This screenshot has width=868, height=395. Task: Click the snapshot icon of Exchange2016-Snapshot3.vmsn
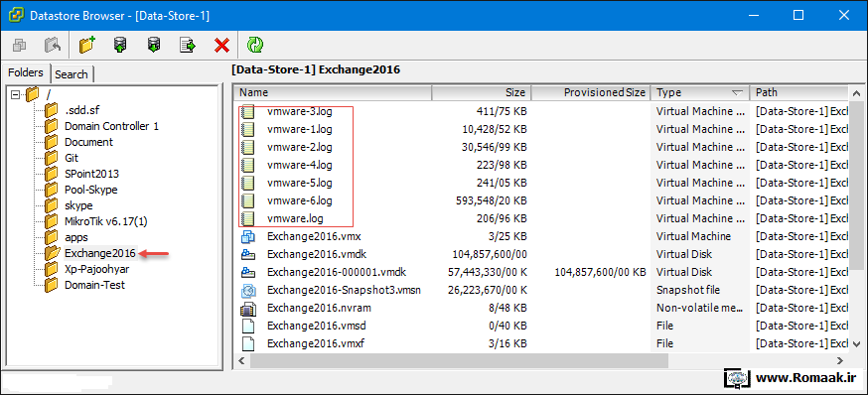click(248, 290)
